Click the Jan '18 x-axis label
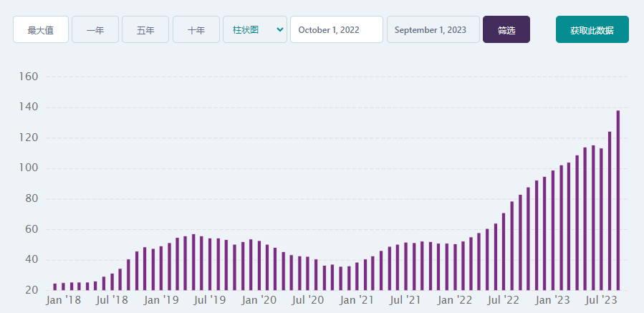This screenshot has width=644, height=313. pyautogui.click(x=63, y=300)
